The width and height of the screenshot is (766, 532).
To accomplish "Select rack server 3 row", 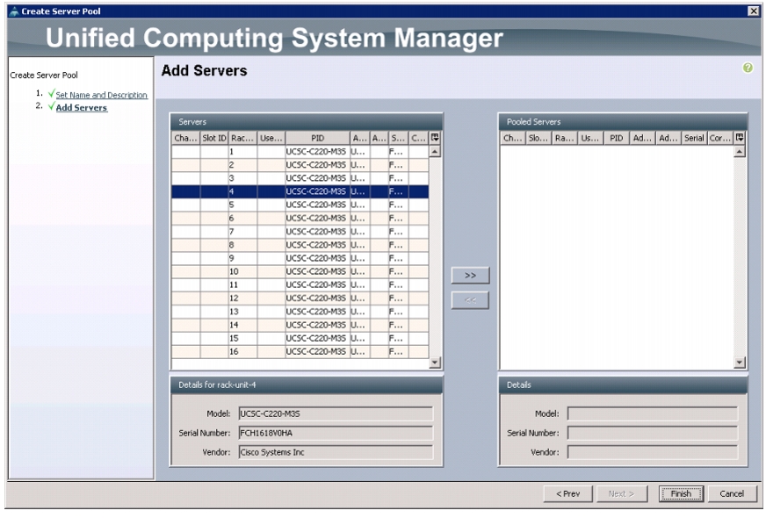I will (x=300, y=178).
